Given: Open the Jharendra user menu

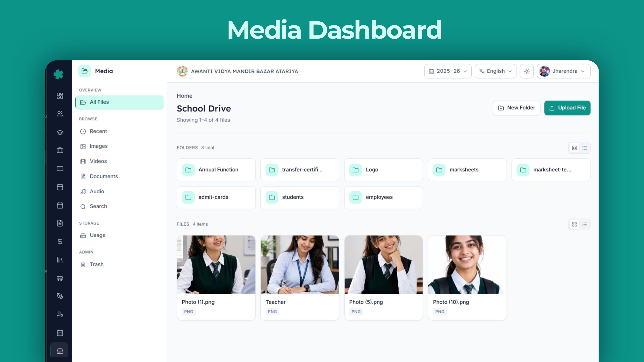Looking at the screenshot, I should [x=563, y=71].
